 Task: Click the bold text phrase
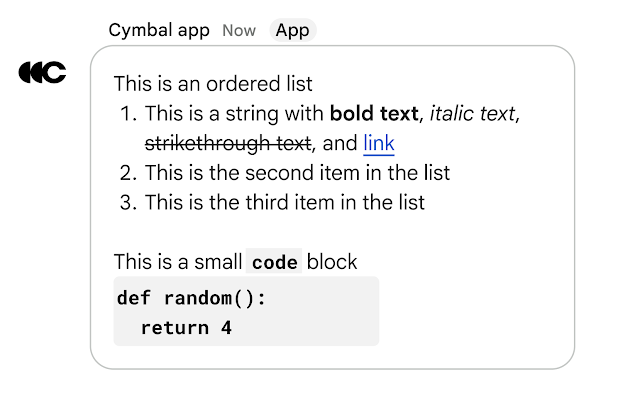[374, 114]
